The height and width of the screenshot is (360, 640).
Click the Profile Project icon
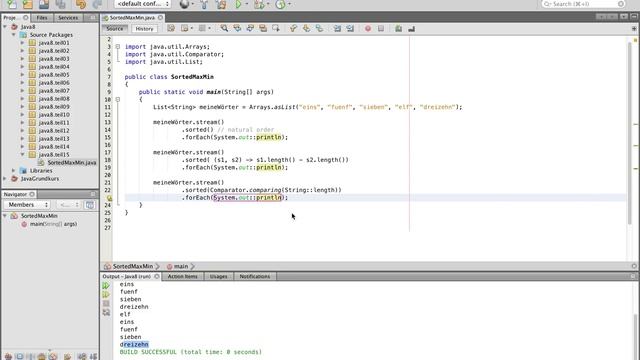click(x=280, y=4)
